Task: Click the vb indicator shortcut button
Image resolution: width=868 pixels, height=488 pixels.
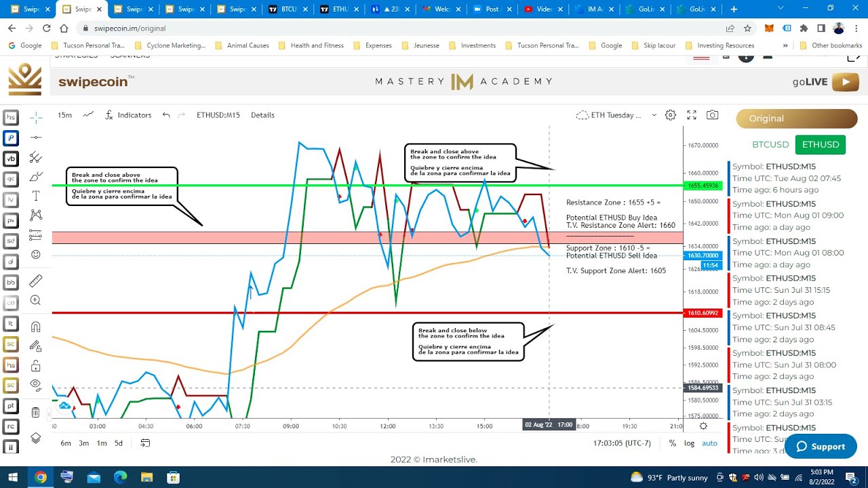Action: [11, 159]
